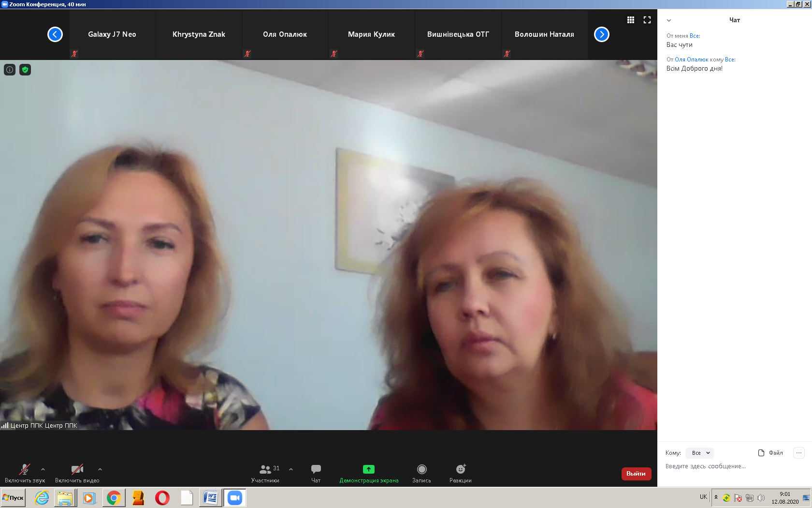Image resolution: width=812 pixels, height=508 pixels.
Task: Open Участники participants panel
Action: tap(265, 473)
